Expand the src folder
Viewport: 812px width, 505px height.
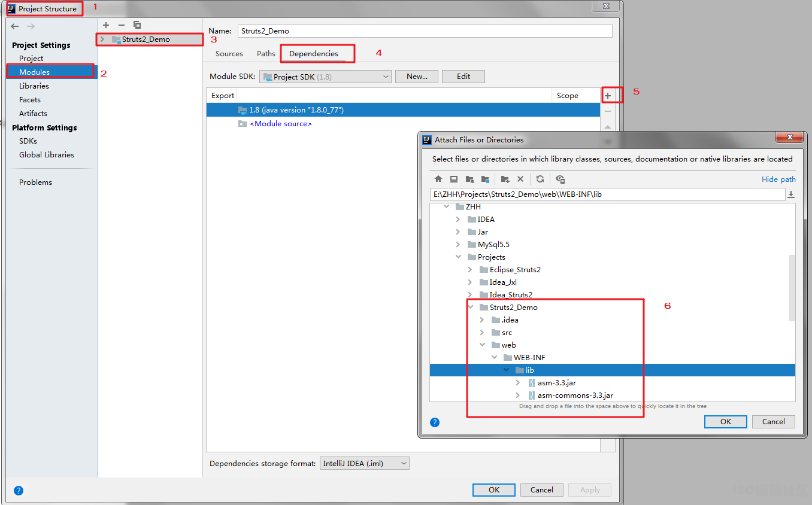[481, 332]
